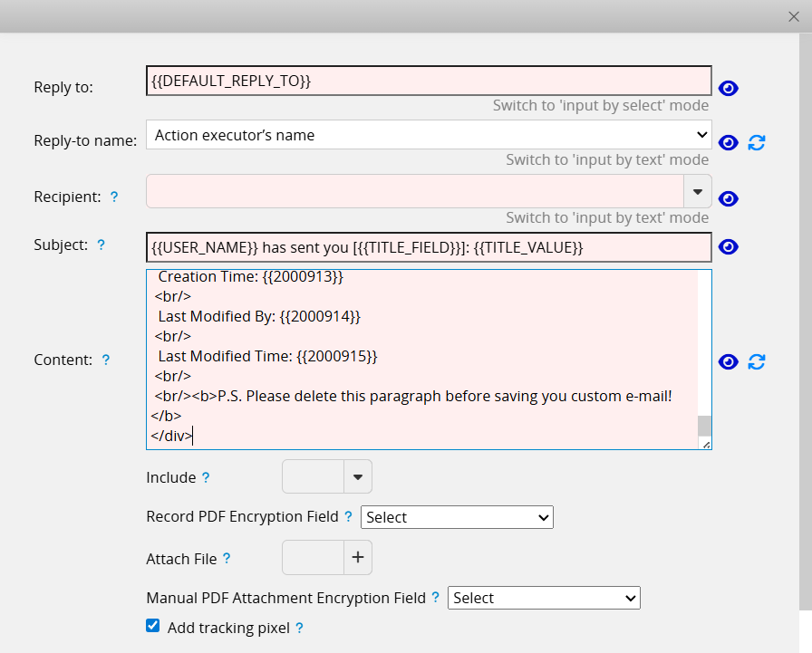Click the eye icon beside Subject field

[x=728, y=247]
